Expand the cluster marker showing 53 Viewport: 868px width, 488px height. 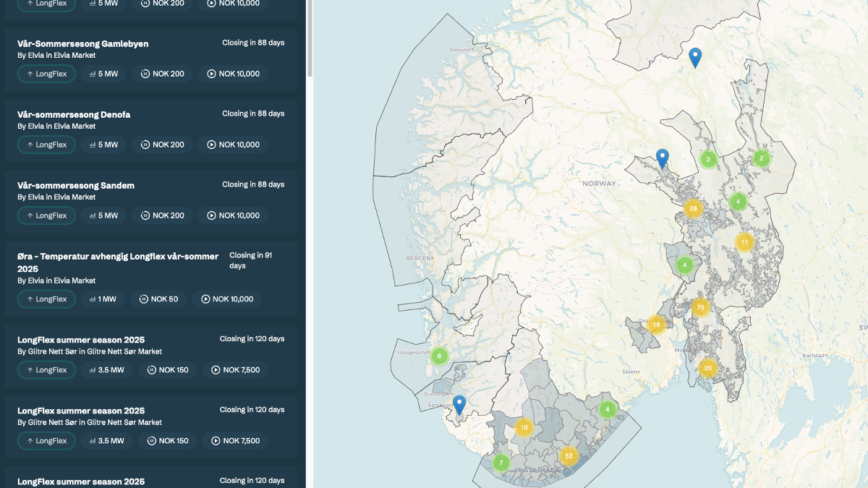click(569, 456)
